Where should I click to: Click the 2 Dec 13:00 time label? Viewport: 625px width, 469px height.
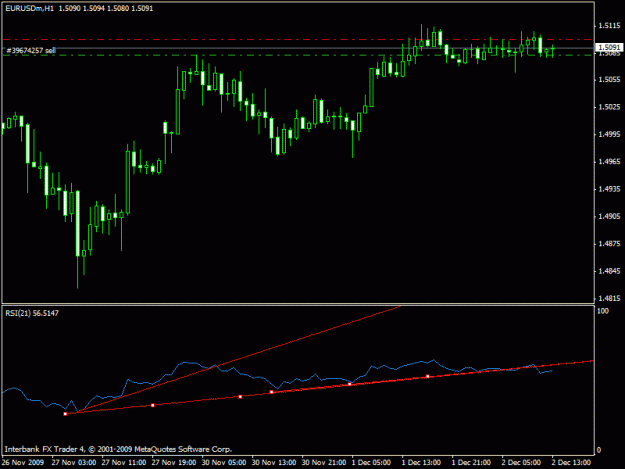571,462
